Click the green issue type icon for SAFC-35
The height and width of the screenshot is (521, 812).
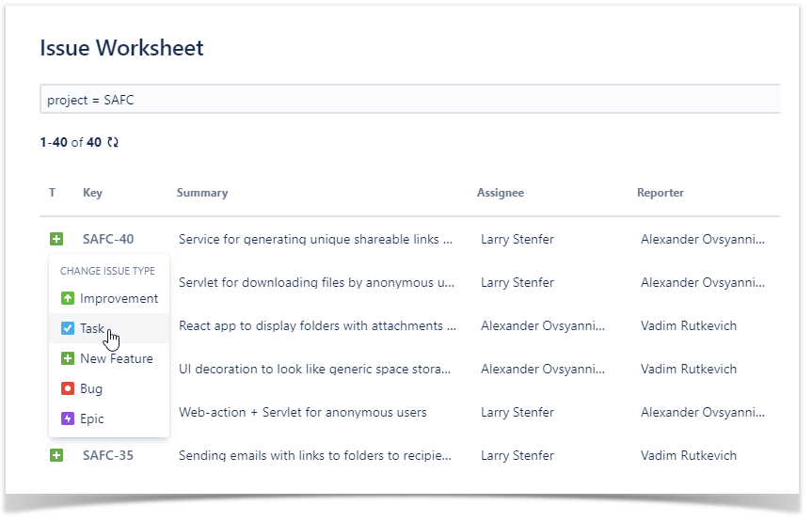coord(56,456)
